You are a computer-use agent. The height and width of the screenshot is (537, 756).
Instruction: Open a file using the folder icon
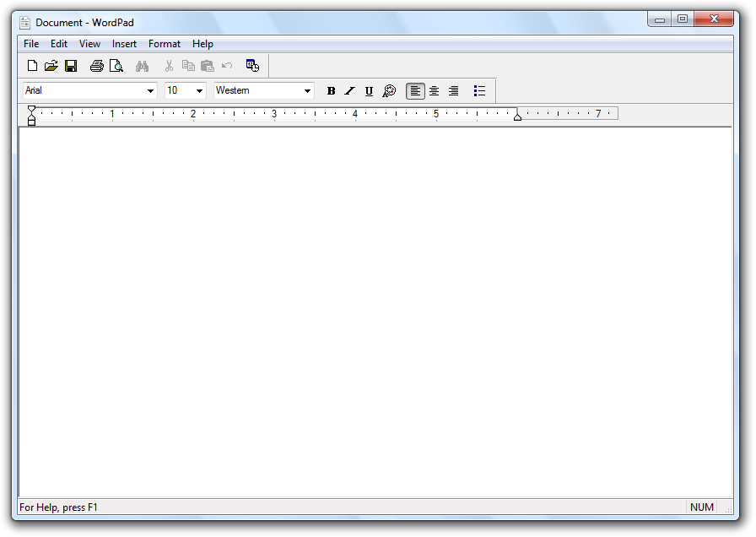click(51, 66)
